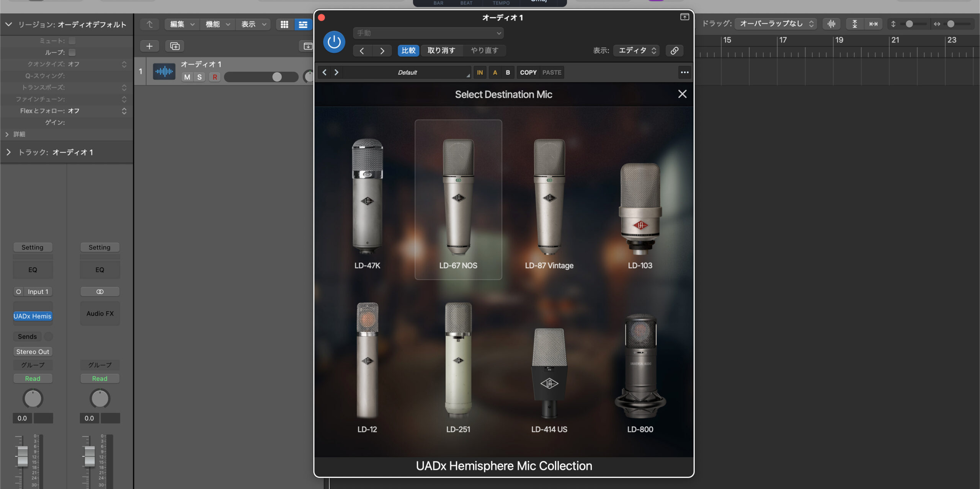
Task: Switch to the B state in the plugin
Action: [508, 72]
